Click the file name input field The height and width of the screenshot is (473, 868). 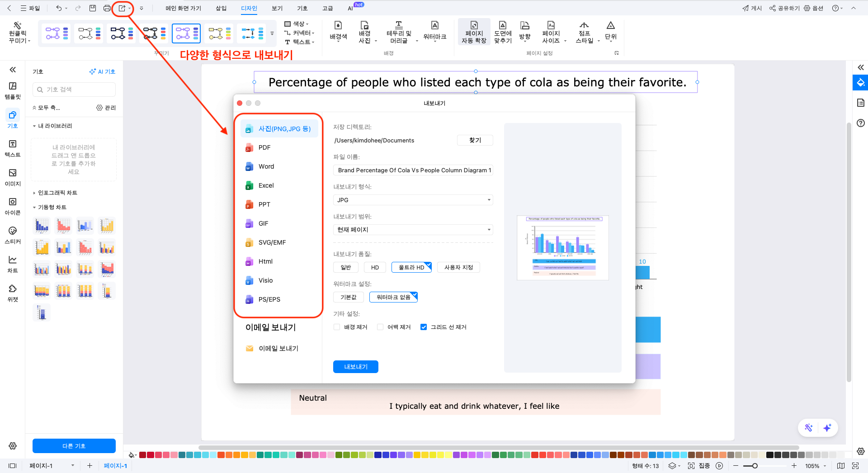point(413,170)
